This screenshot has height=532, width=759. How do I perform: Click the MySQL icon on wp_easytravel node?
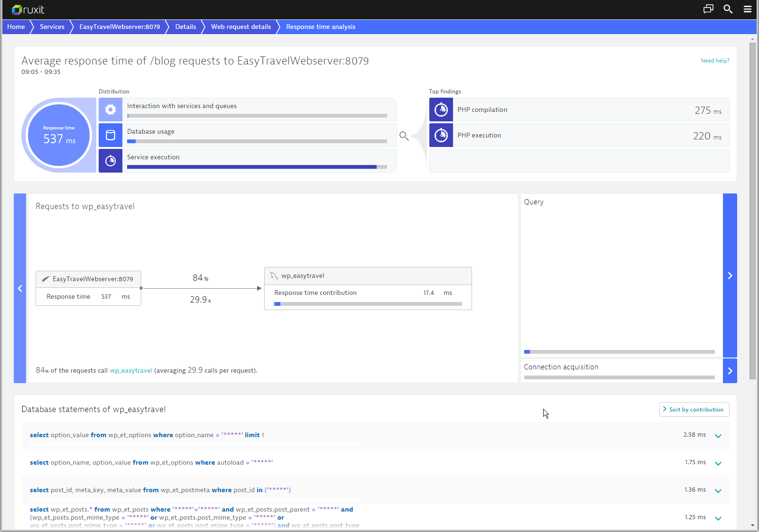(274, 275)
